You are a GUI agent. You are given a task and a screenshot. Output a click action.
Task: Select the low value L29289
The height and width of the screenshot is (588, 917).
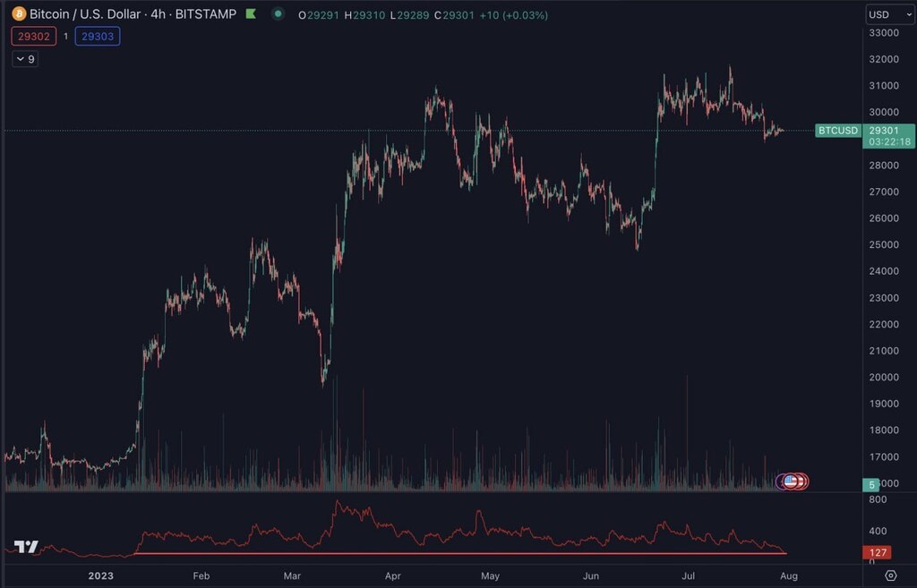pos(409,15)
